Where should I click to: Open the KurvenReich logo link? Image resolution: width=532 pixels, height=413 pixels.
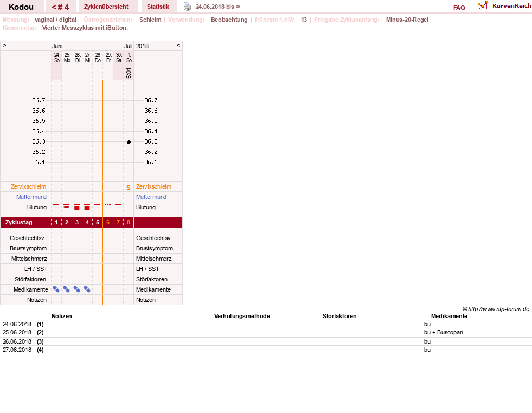tap(504, 6)
